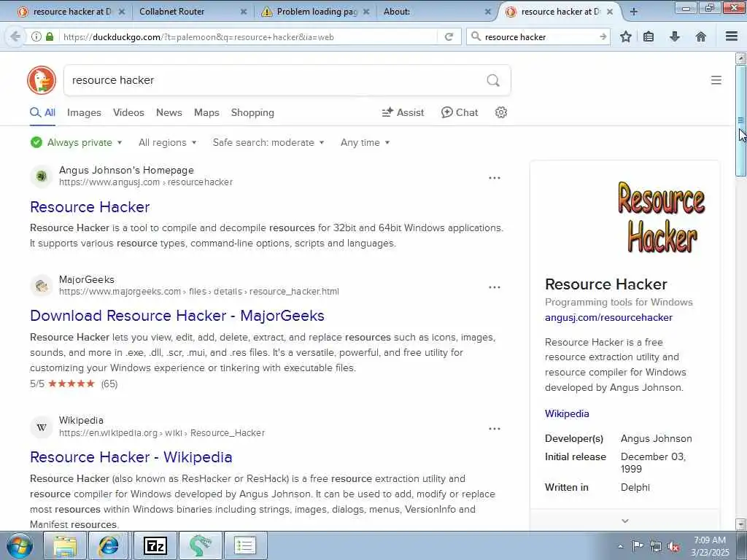Open the taskbar list application icon
This screenshot has height=560, width=747.
(245, 545)
